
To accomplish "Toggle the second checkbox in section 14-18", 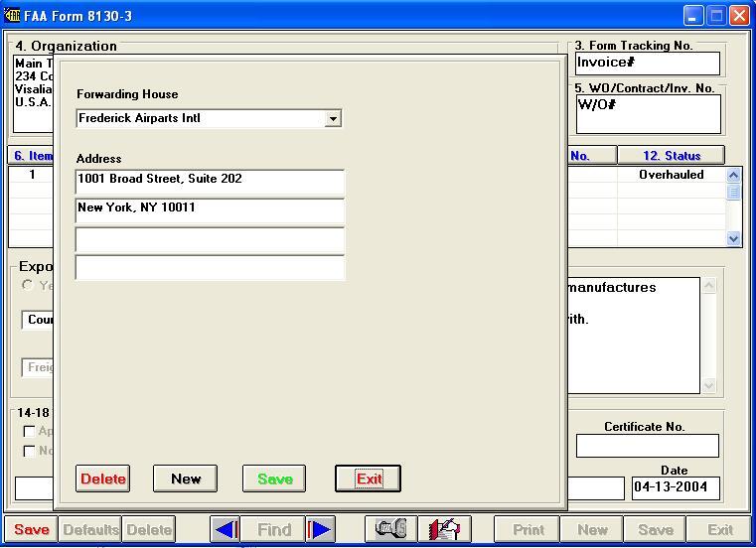I will coord(28,451).
